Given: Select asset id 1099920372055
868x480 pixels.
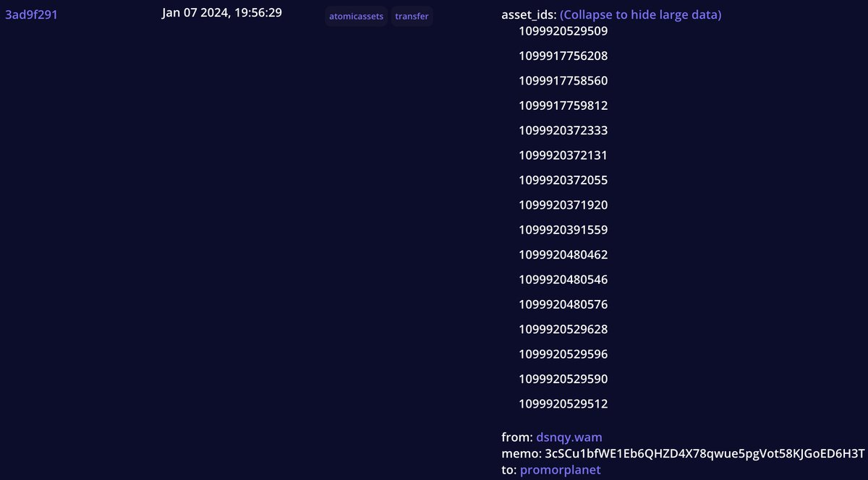Looking at the screenshot, I should (563, 180).
